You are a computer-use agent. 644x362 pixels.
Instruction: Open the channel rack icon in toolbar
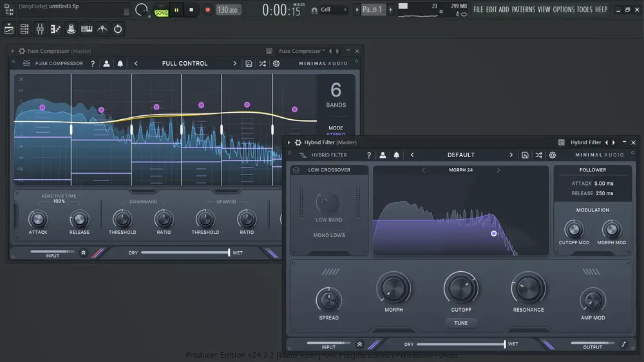tap(24, 29)
